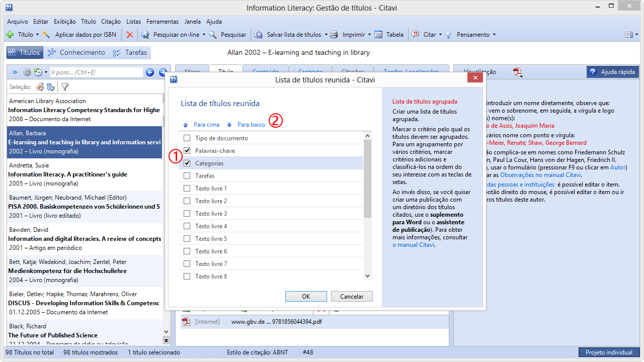Switch to the Tarefas workspace tab
The height and width of the screenshot is (362, 644).
(130, 52)
